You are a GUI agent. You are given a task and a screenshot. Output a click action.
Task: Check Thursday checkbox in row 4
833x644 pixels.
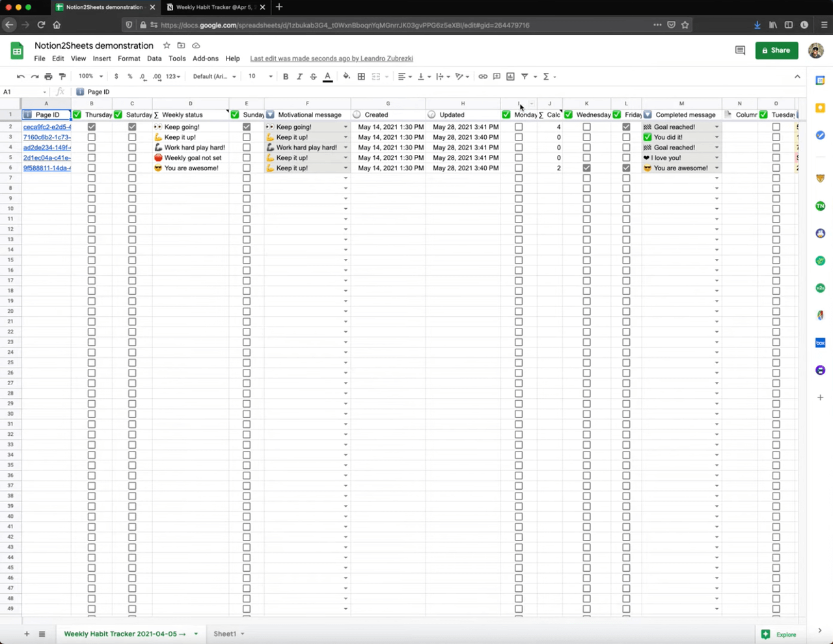point(91,148)
